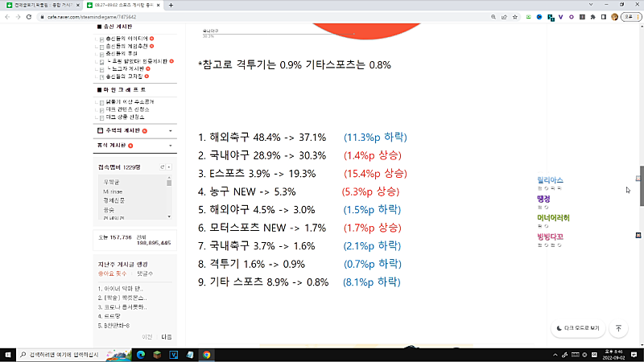Bookmark this page with the star icon
Viewport: 644px width, 362px height.
tap(515, 17)
